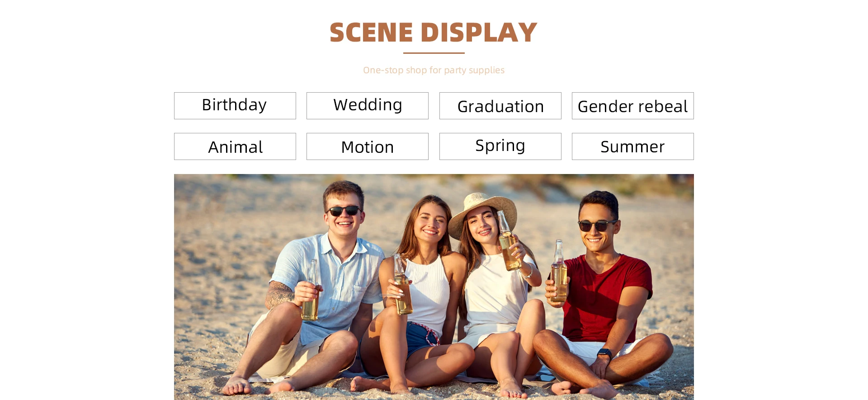Click the sunglasses on blue-shirt man

tap(344, 211)
